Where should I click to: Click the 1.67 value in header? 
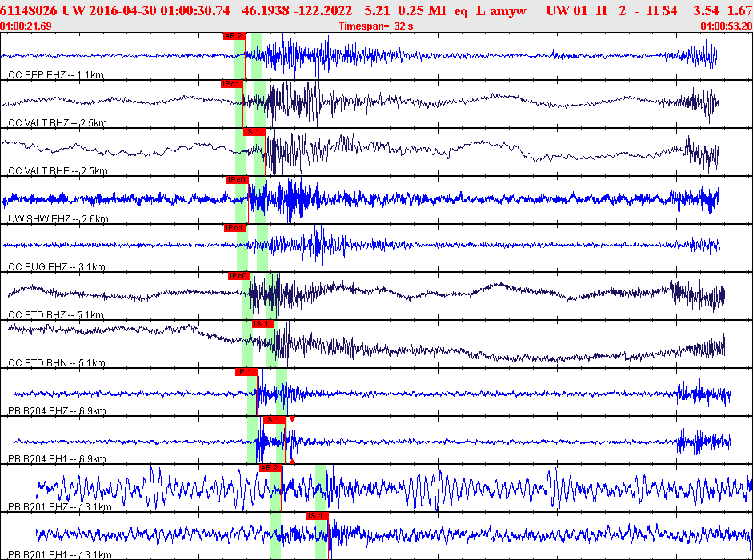(740, 10)
